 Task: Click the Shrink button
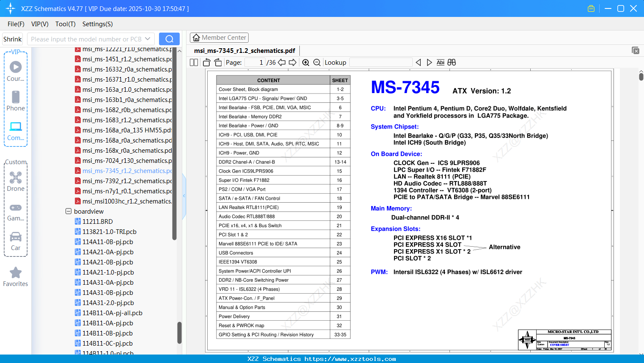13,39
